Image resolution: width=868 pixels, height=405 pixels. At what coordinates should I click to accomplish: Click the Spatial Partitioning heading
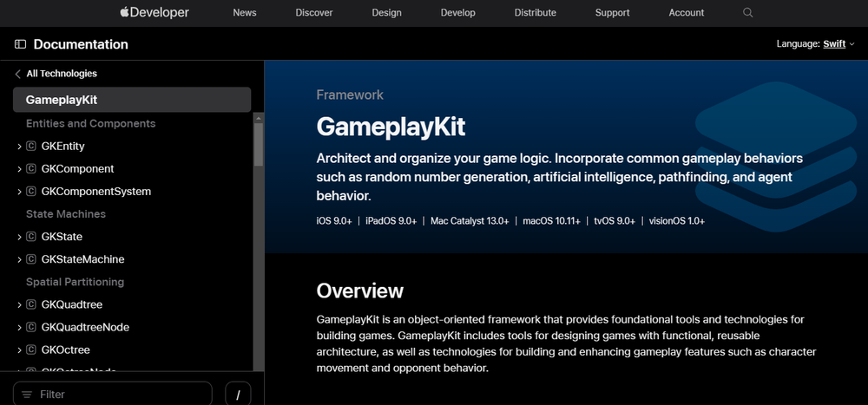tap(75, 282)
